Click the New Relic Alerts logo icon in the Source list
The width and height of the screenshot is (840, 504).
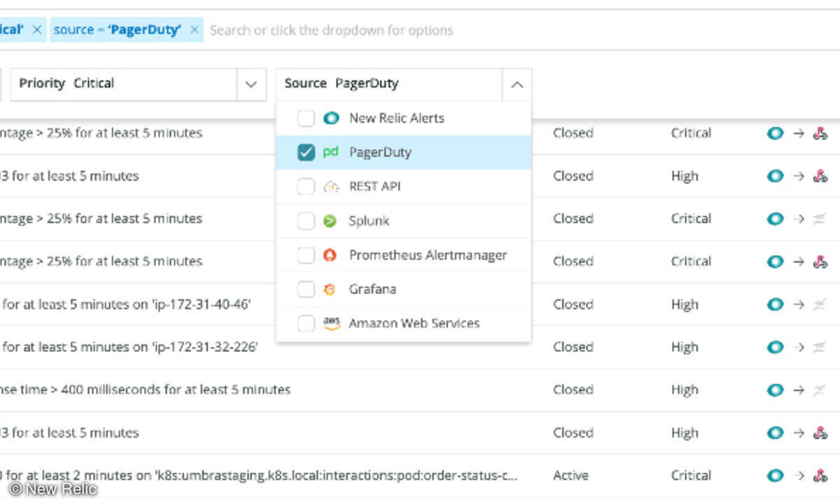click(x=331, y=118)
